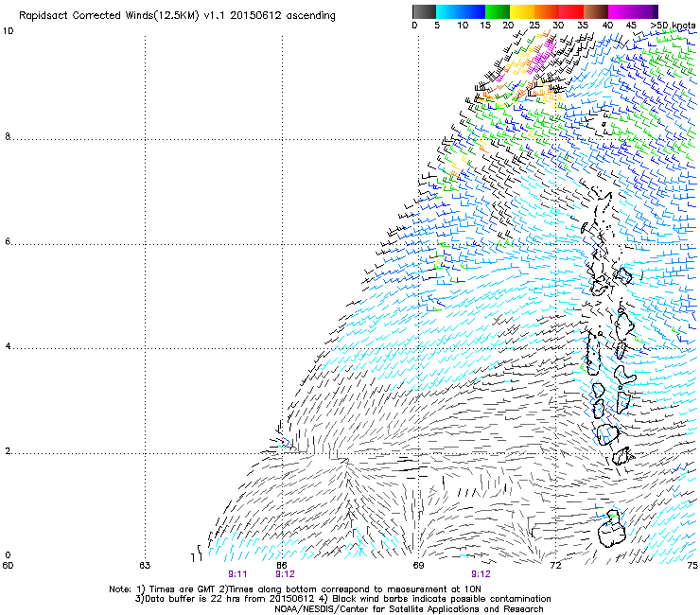Click the '69' longitude axis label
Viewport: 700px width, 615px height.
(x=418, y=565)
